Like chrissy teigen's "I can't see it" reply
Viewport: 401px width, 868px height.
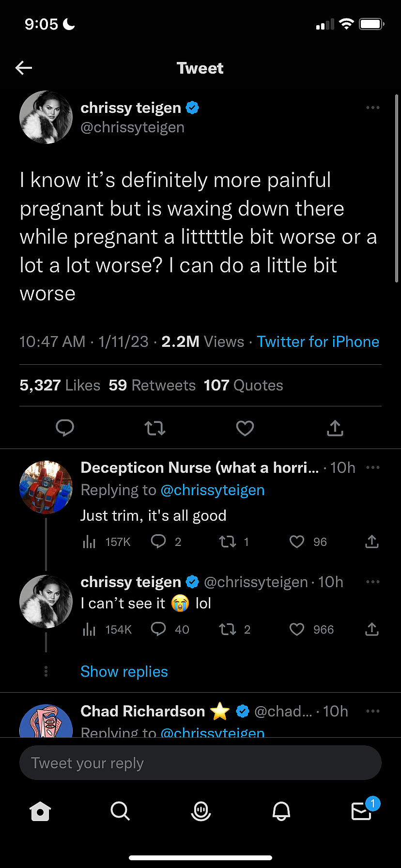[x=297, y=629]
